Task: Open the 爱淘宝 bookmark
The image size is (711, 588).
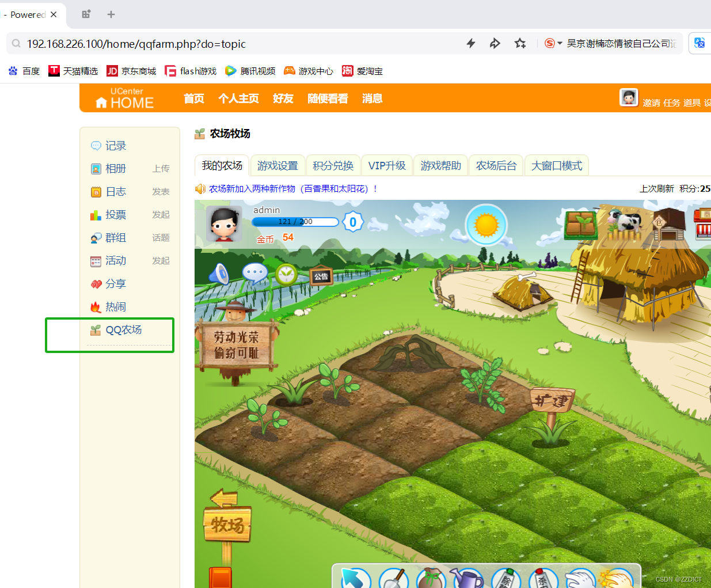Action: 363,71
